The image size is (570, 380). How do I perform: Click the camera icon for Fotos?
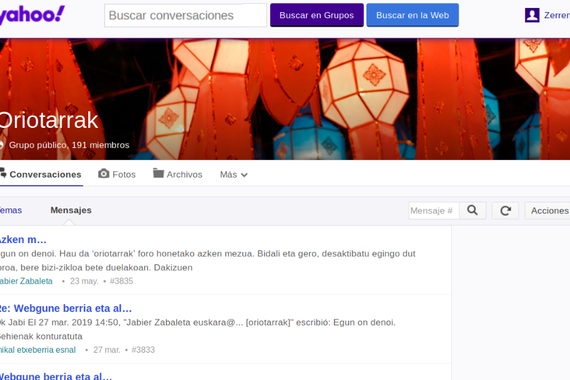(x=104, y=174)
